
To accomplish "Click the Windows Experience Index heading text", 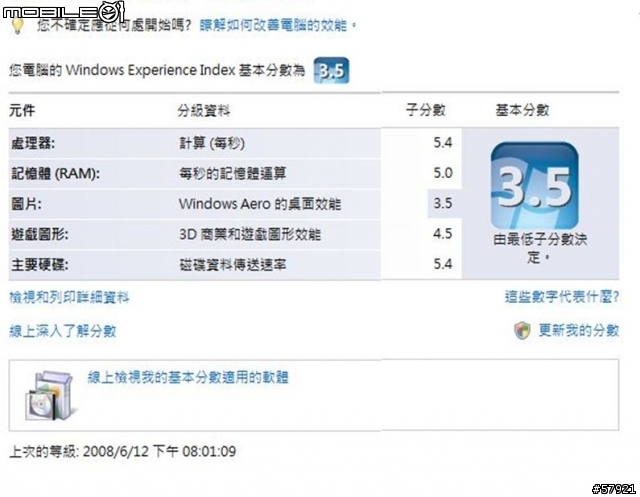I will (157, 70).
